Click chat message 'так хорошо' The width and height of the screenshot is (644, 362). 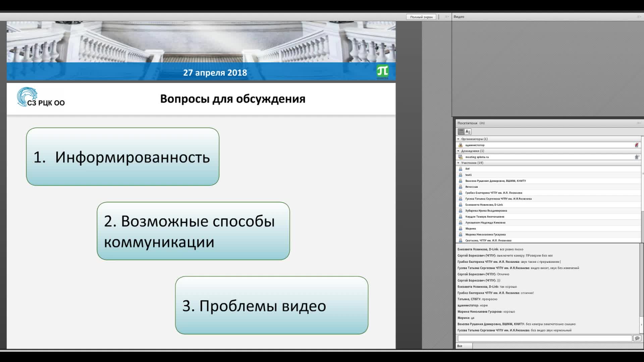pos(508,287)
